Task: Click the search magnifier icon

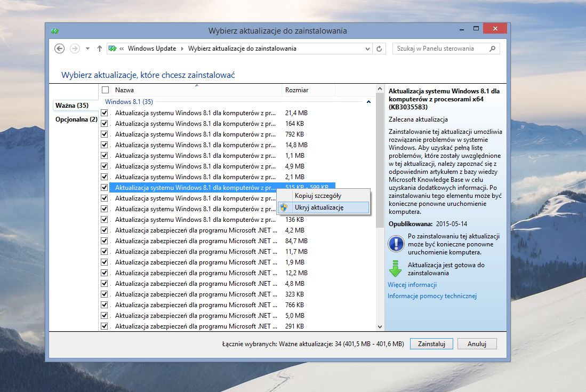Action: 492,48
